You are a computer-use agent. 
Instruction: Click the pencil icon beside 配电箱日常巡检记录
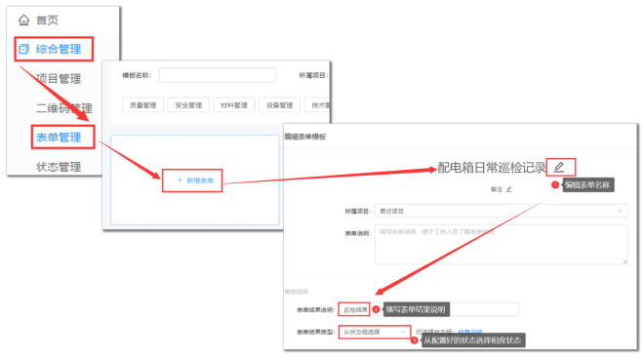[x=559, y=167]
